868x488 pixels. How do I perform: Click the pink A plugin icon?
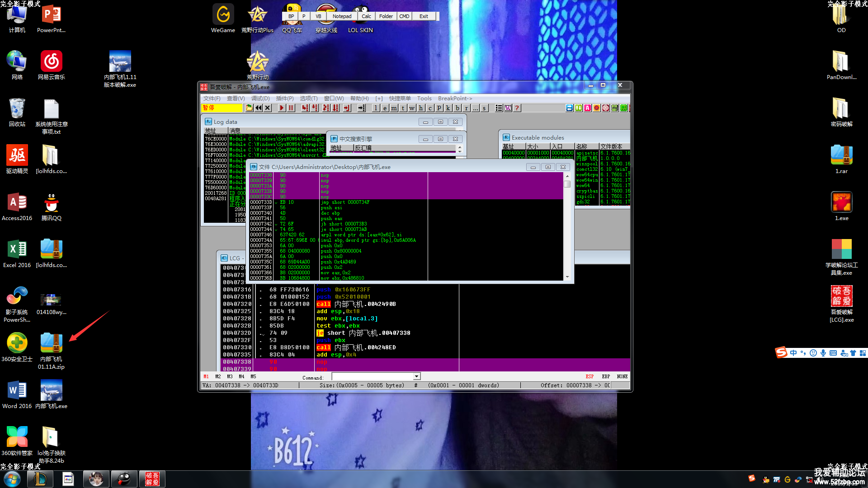(x=587, y=108)
